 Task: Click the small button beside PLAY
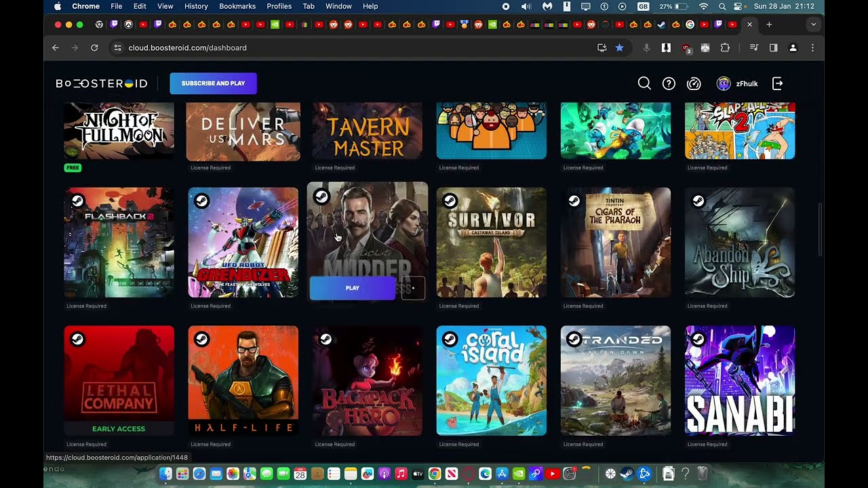(x=412, y=288)
